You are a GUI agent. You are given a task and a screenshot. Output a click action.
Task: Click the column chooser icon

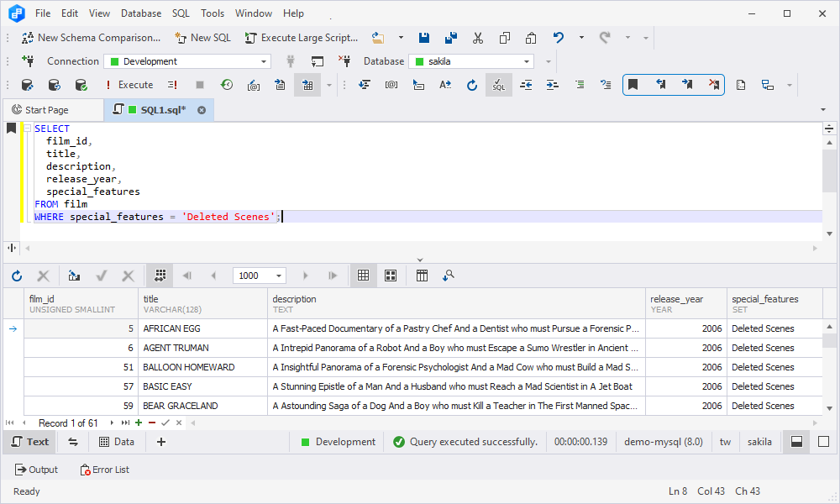423,276
